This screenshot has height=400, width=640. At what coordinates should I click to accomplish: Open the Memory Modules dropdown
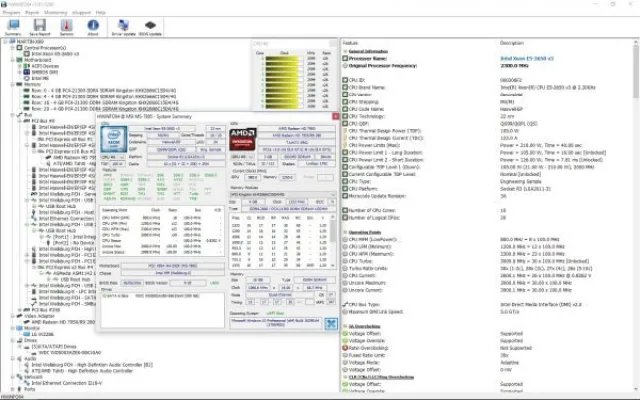[283, 195]
